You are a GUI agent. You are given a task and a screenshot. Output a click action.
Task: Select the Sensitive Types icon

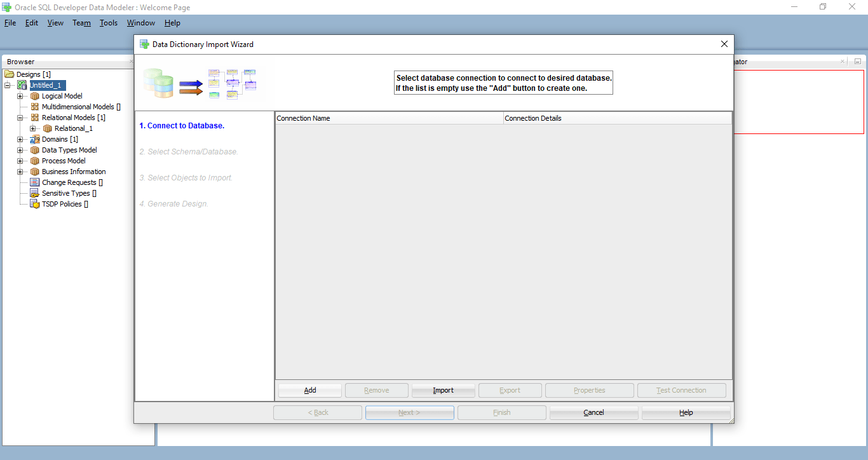[36, 193]
